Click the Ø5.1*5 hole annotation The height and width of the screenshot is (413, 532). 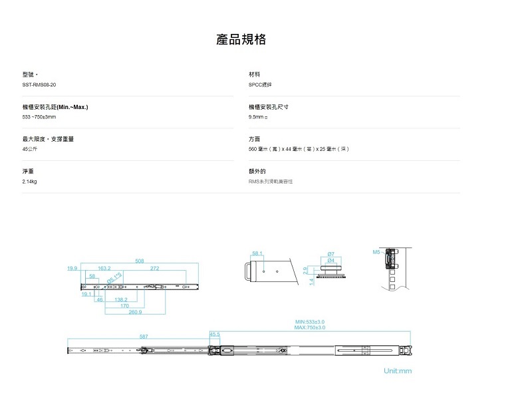click(114, 278)
